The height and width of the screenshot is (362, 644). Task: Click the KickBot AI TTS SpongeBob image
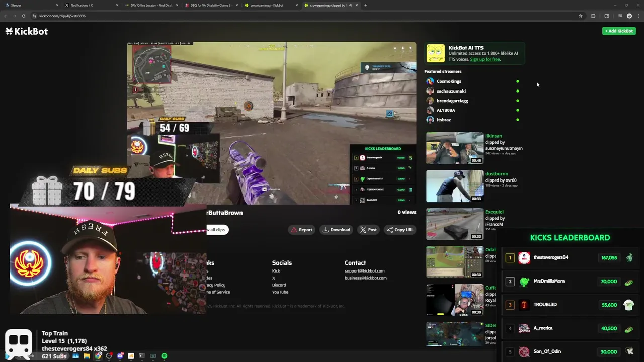click(436, 53)
